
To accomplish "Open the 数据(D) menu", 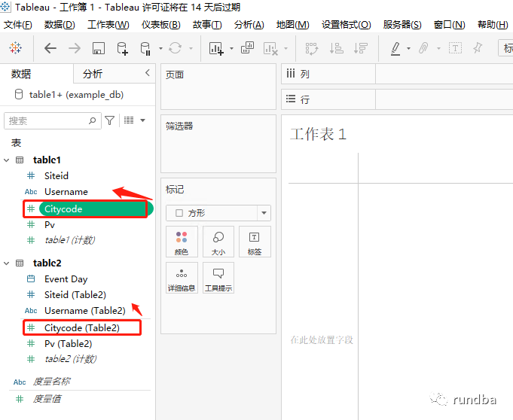I will coord(60,25).
